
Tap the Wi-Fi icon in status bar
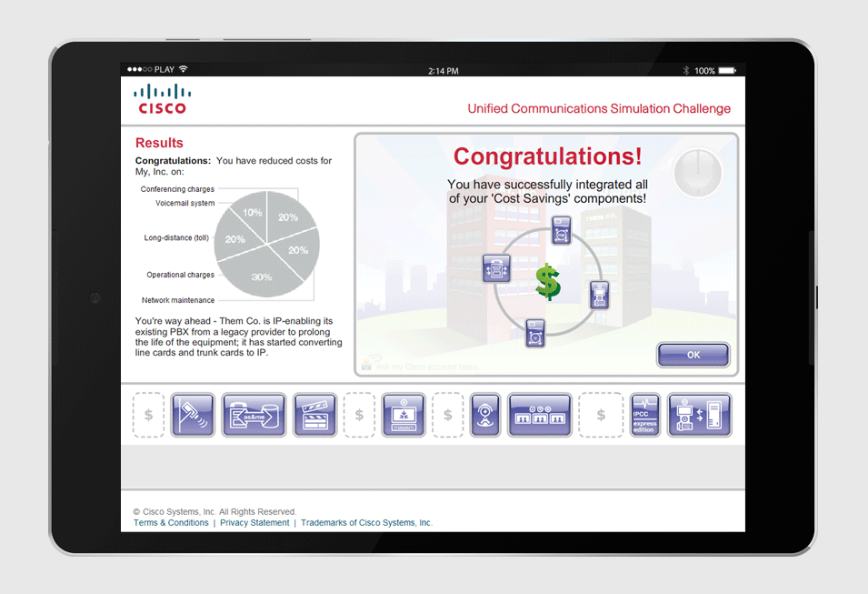(184, 69)
